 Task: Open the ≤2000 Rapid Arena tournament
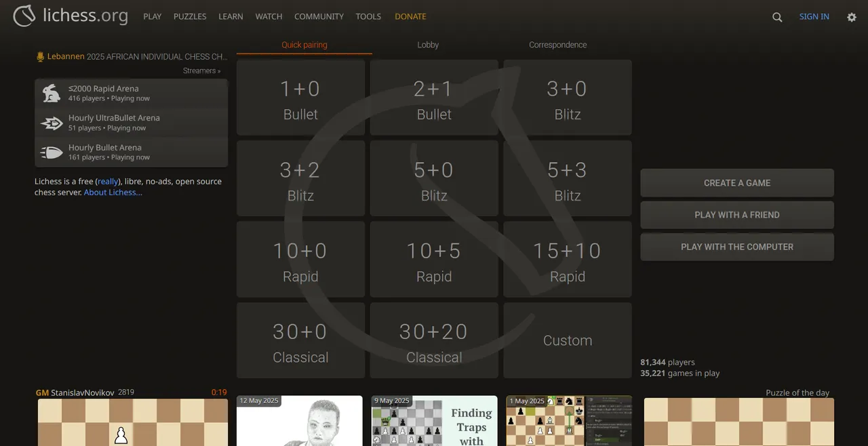coord(132,93)
